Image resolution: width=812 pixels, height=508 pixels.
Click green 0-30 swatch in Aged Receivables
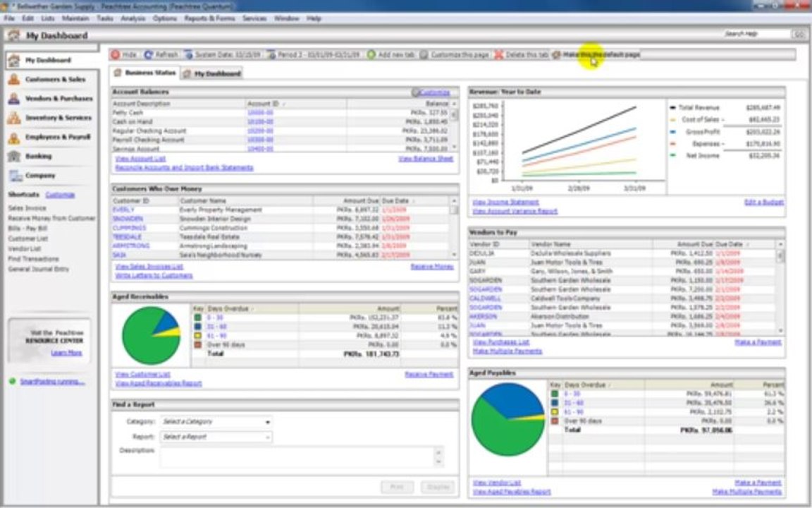198,317
